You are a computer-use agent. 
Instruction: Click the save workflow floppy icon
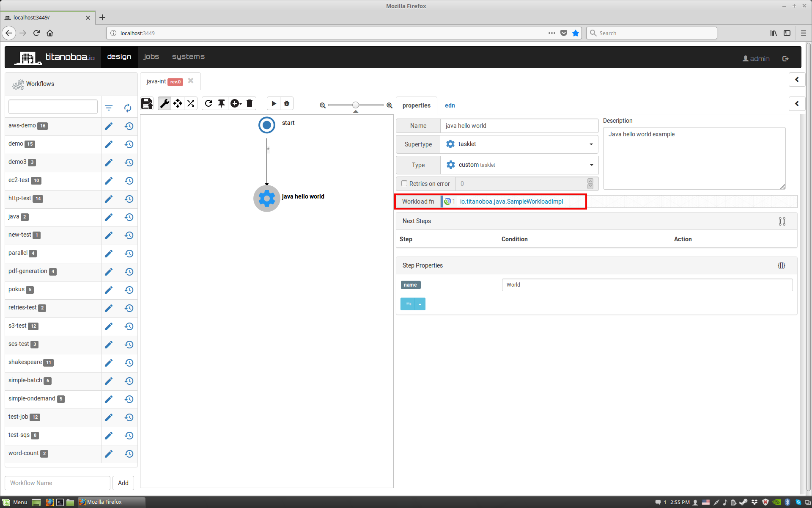[x=147, y=104]
